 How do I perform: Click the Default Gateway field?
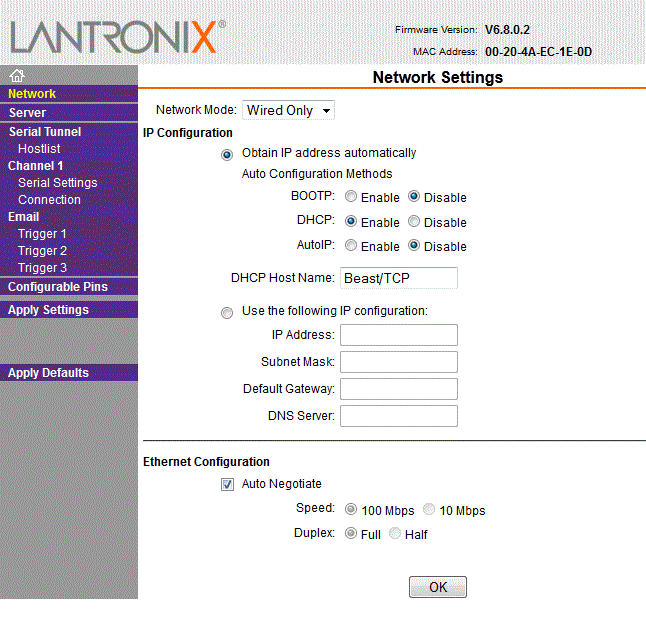[399, 389]
